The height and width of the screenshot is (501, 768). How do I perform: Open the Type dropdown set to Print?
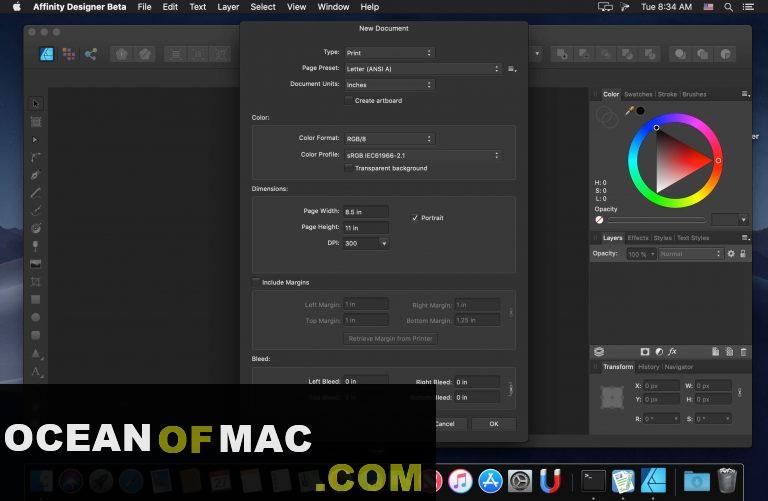point(389,53)
